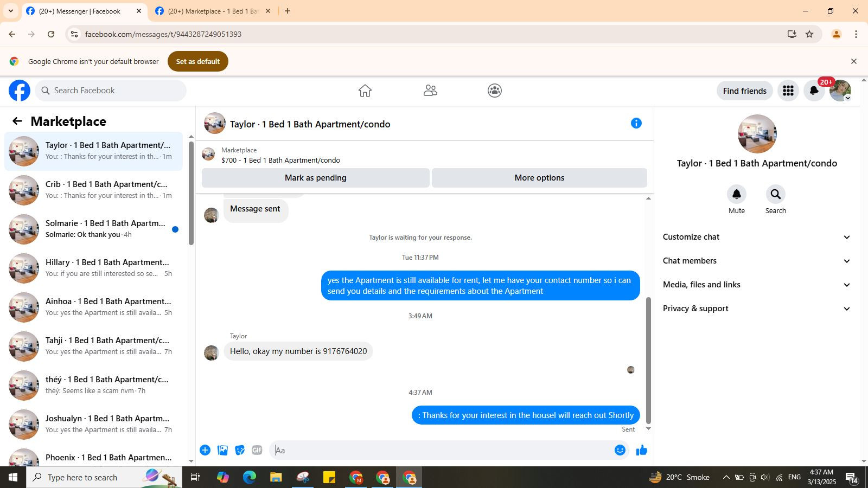Click the Windows taskbar search box
The image size is (868, 488).
(104, 477)
